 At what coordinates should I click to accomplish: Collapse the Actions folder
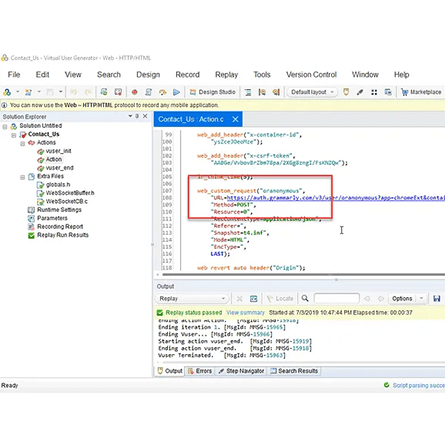[22, 144]
